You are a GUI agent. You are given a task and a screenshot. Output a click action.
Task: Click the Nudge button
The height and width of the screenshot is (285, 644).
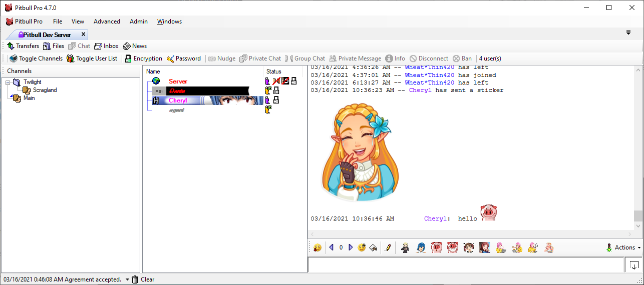coord(221,58)
